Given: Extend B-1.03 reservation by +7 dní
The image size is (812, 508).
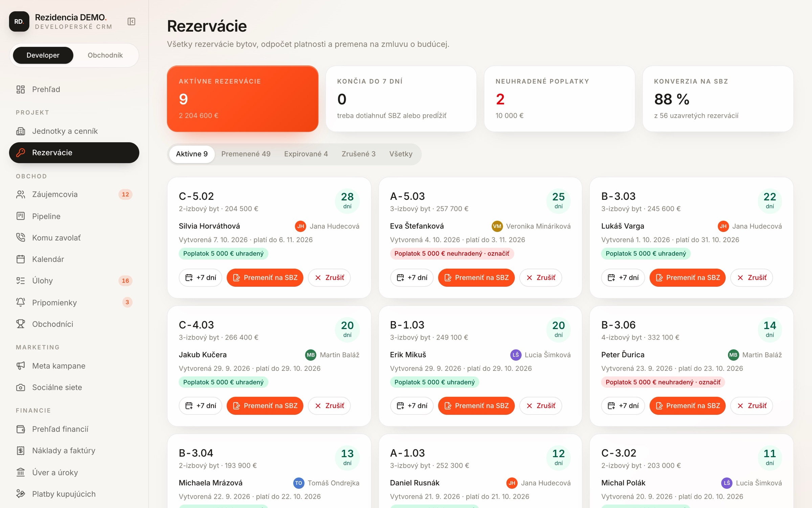Looking at the screenshot, I should 412,406.
